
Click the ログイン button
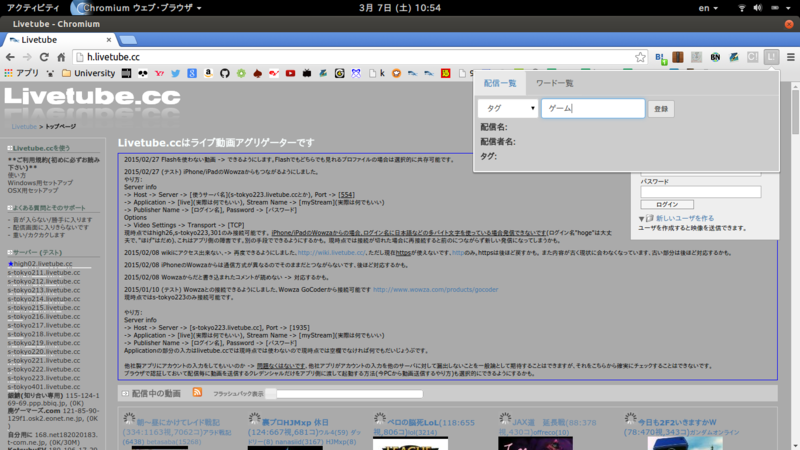[667, 204]
